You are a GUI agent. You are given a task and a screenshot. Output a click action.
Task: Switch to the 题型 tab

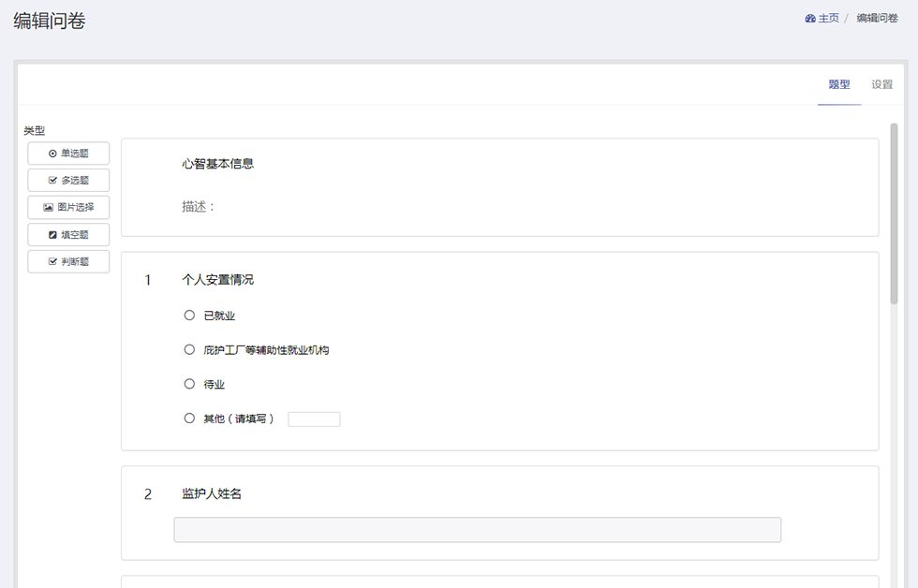point(839,84)
